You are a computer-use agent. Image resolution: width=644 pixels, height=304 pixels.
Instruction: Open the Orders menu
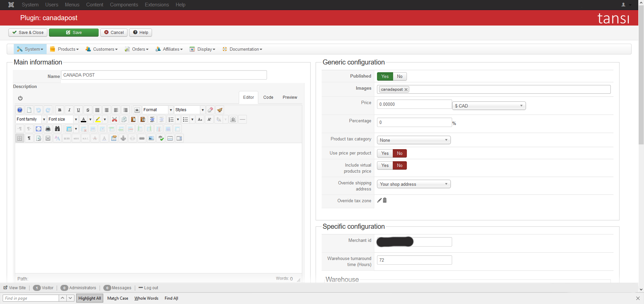[x=137, y=49]
